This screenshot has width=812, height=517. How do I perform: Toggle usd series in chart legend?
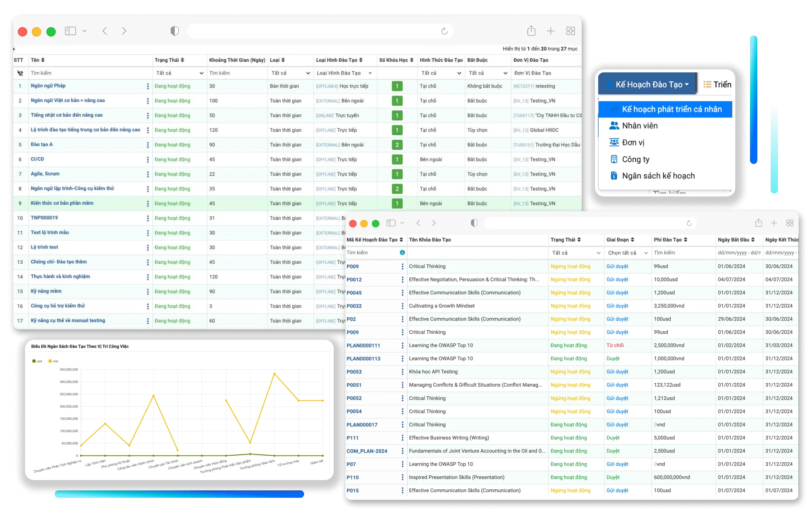pos(37,361)
